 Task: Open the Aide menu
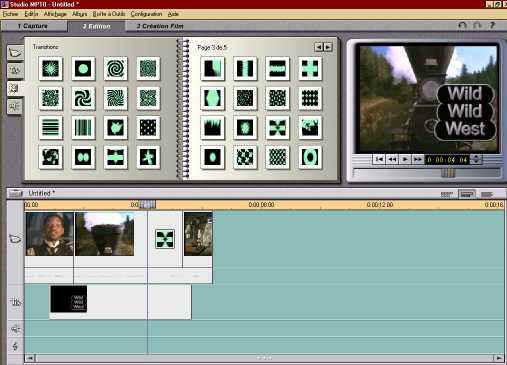point(173,14)
